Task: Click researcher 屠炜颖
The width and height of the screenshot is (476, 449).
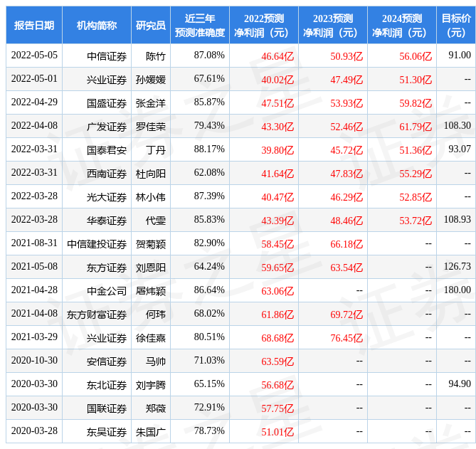Action: click(x=151, y=291)
